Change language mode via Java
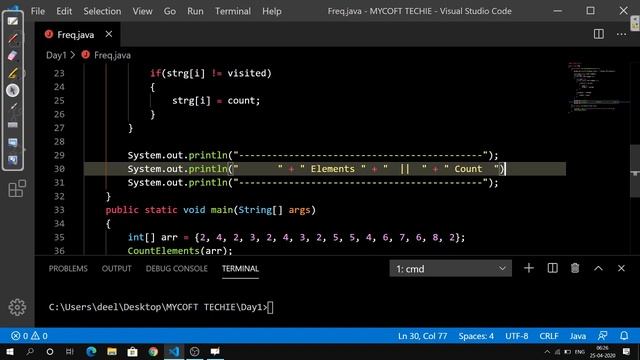Image resolution: width=640 pixels, height=360 pixels. pyautogui.click(x=578, y=336)
